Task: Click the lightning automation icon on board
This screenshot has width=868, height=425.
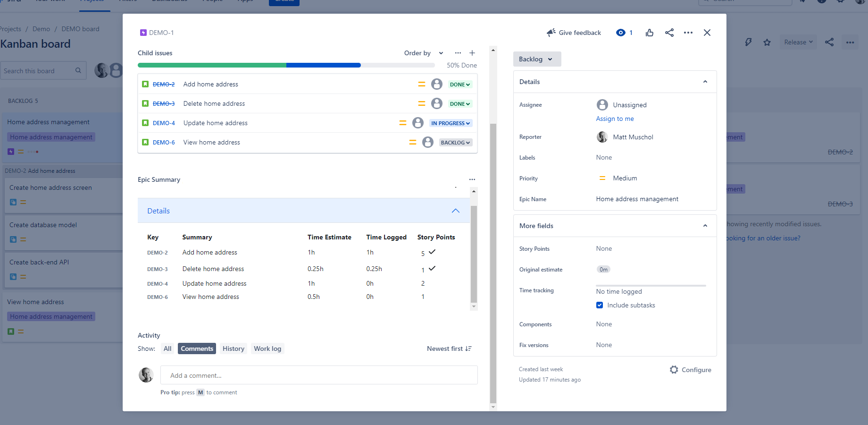Action: pyautogui.click(x=748, y=42)
